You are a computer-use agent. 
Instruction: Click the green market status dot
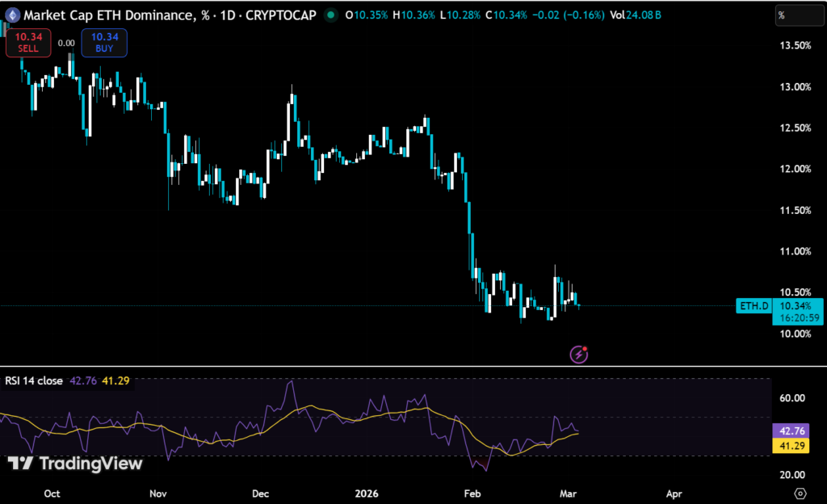tap(330, 15)
